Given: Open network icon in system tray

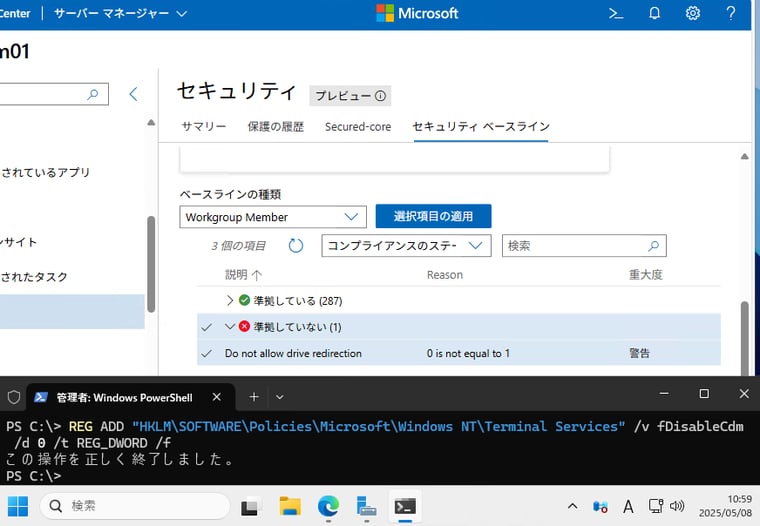Looking at the screenshot, I should click(655, 506).
